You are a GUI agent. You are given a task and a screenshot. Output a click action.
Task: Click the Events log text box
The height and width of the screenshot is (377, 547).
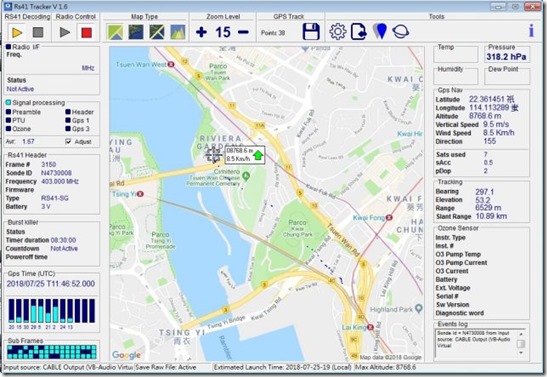click(x=480, y=343)
